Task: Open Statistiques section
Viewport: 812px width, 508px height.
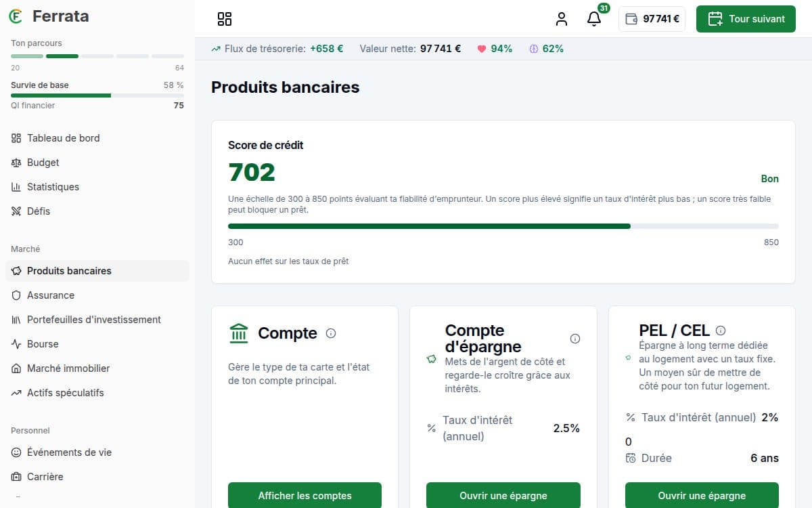Action: pos(97,187)
